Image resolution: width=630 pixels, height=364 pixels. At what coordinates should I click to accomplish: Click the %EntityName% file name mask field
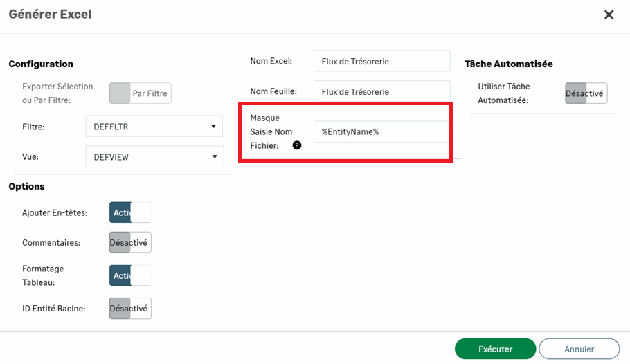[x=381, y=131]
